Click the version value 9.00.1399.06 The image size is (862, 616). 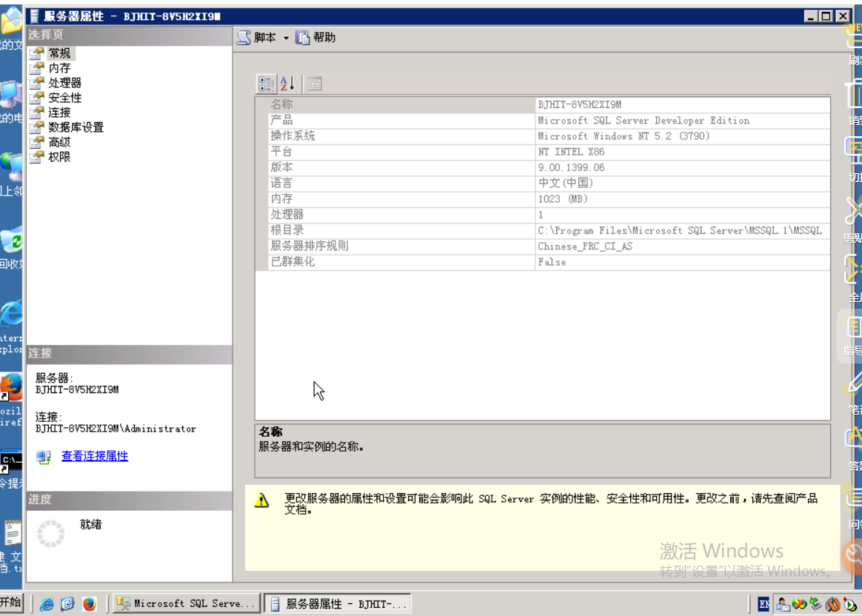pos(571,167)
